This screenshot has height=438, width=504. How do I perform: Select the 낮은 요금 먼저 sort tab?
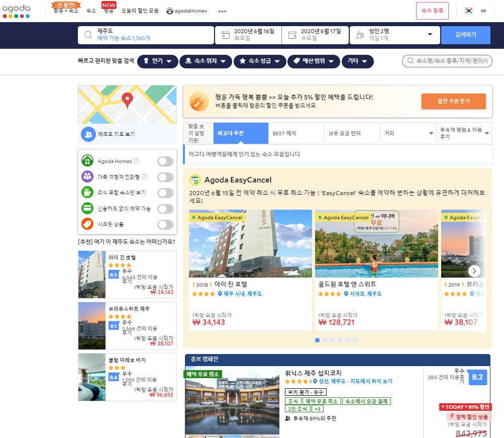click(352, 133)
